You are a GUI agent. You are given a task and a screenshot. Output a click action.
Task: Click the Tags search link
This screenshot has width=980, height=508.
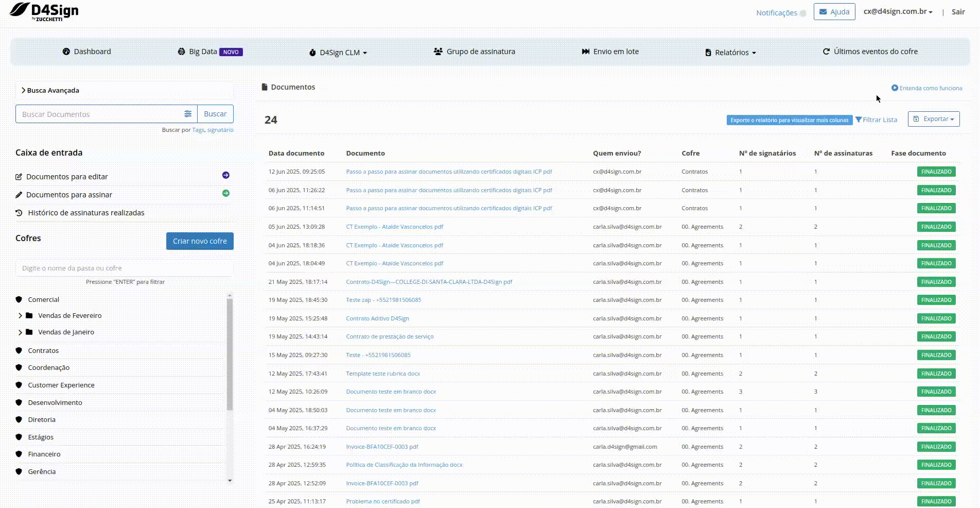[198, 130]
